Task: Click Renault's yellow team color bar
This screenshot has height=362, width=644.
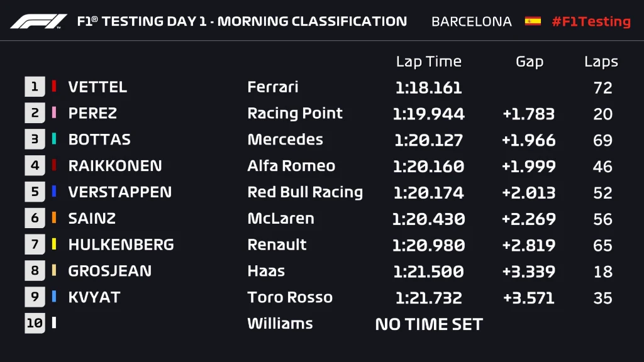Action: 54,244
